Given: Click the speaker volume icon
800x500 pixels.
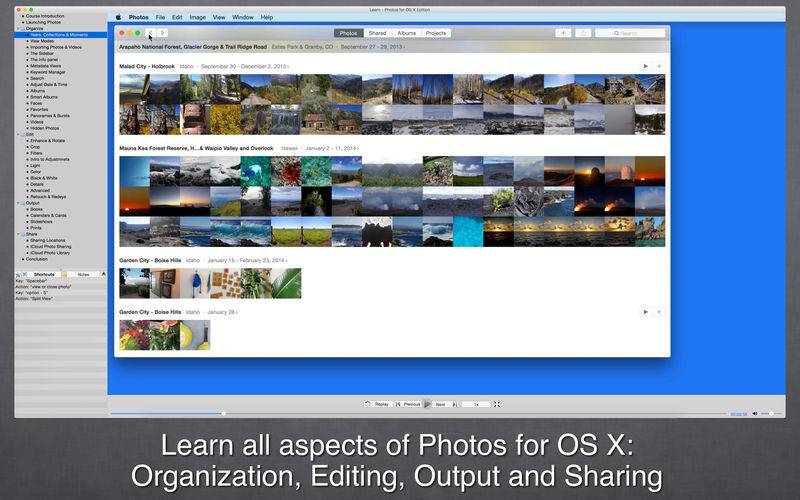Looking at the screenshot, I should point(755,414).
